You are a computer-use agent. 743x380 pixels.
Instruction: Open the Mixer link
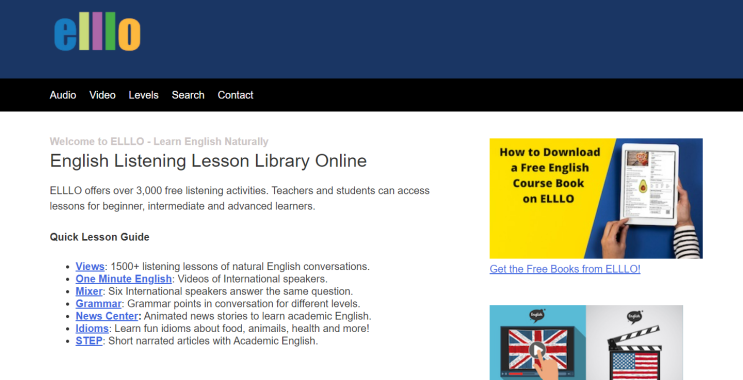[x=89, y=291]
